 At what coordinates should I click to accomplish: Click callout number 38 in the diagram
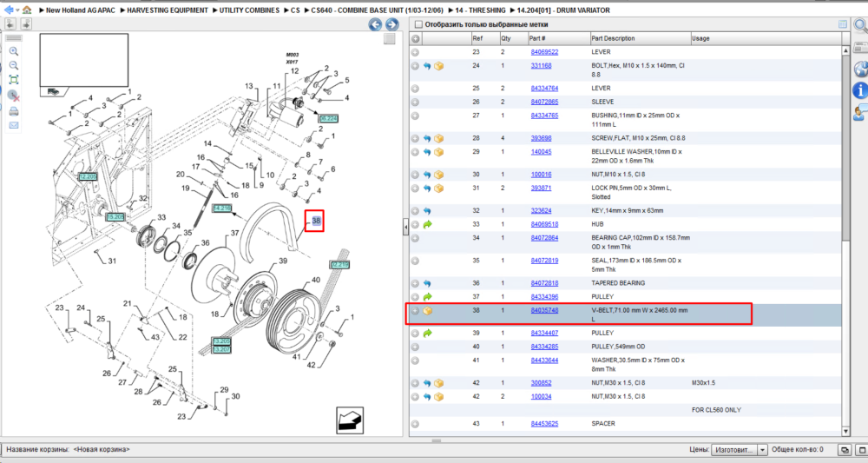(316, 221)
